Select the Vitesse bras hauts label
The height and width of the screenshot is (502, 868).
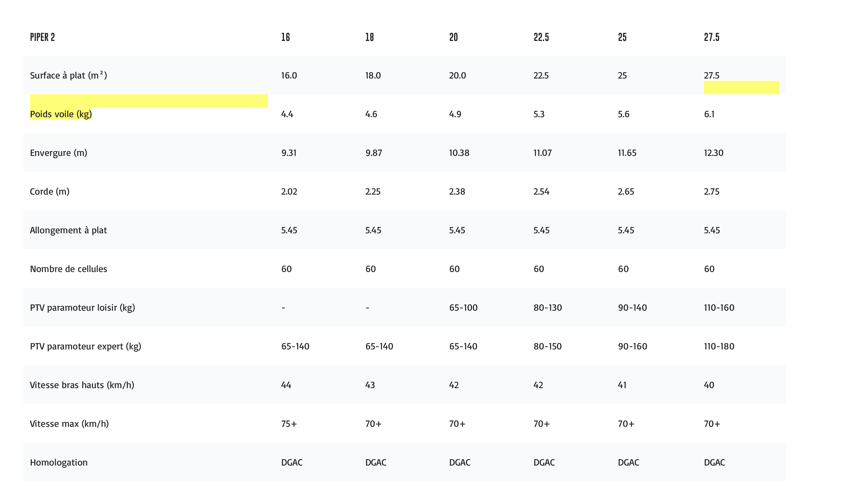tap(82, 385)
